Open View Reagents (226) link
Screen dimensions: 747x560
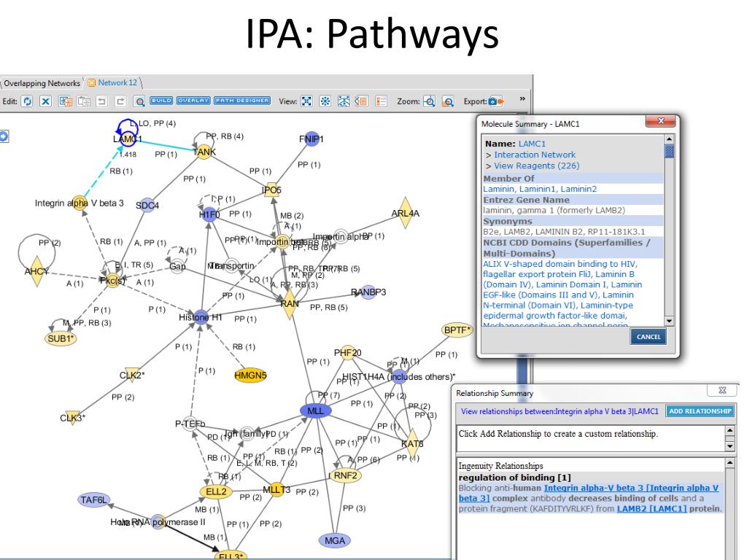[x=536, y=166]
